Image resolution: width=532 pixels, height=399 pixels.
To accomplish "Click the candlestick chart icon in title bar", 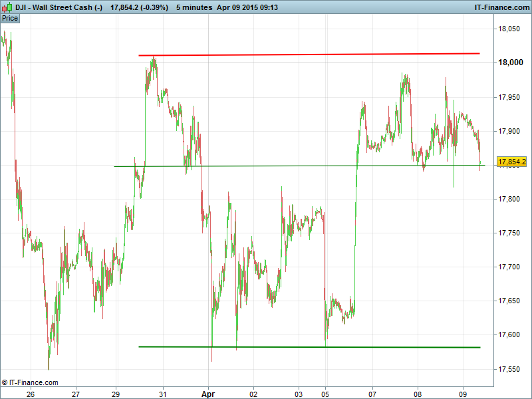I will pos(7,7).
